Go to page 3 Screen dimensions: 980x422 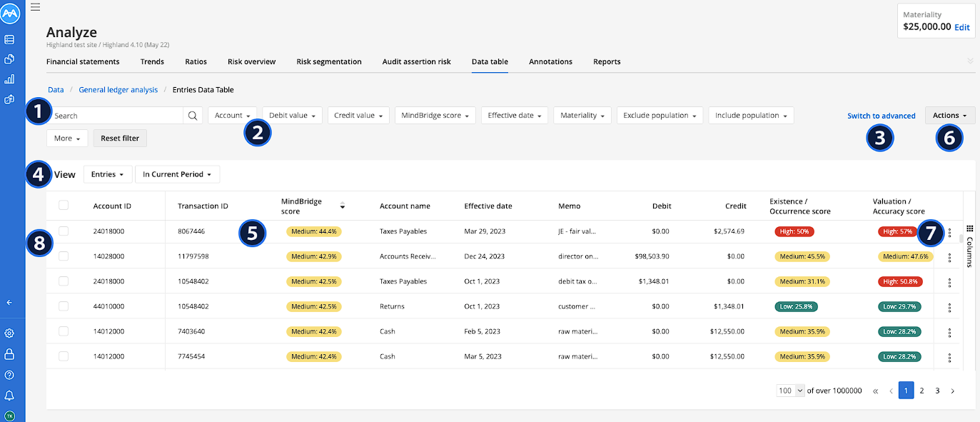pos(937,391)
